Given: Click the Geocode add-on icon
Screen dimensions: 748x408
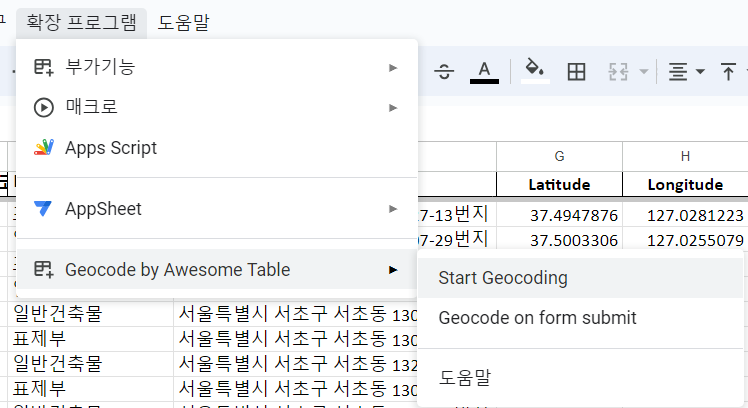Looking at the screenshot, I should (x=43, y=270).
